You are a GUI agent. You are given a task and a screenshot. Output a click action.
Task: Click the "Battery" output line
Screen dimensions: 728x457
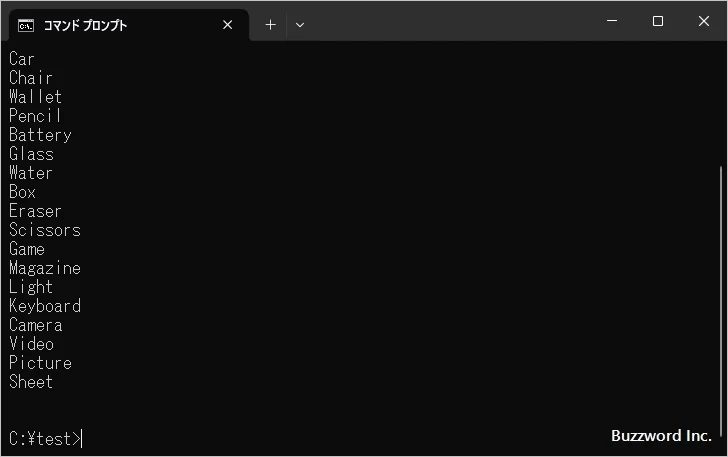tap(41, 135)
